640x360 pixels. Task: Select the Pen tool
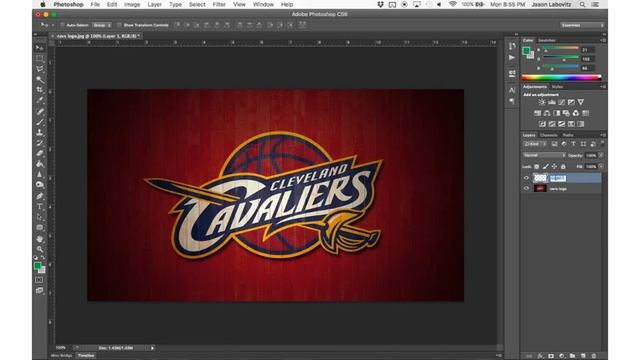coord(40,196)
